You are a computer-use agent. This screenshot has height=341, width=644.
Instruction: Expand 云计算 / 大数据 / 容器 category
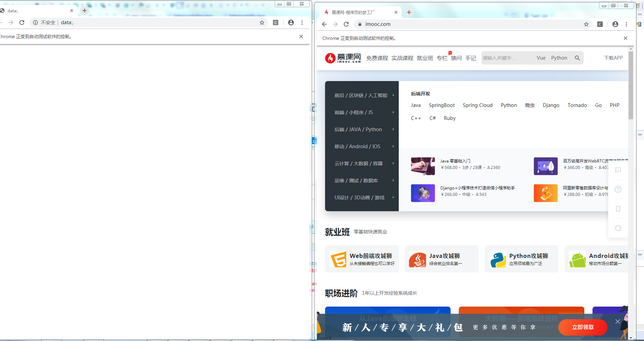[362, 164]
